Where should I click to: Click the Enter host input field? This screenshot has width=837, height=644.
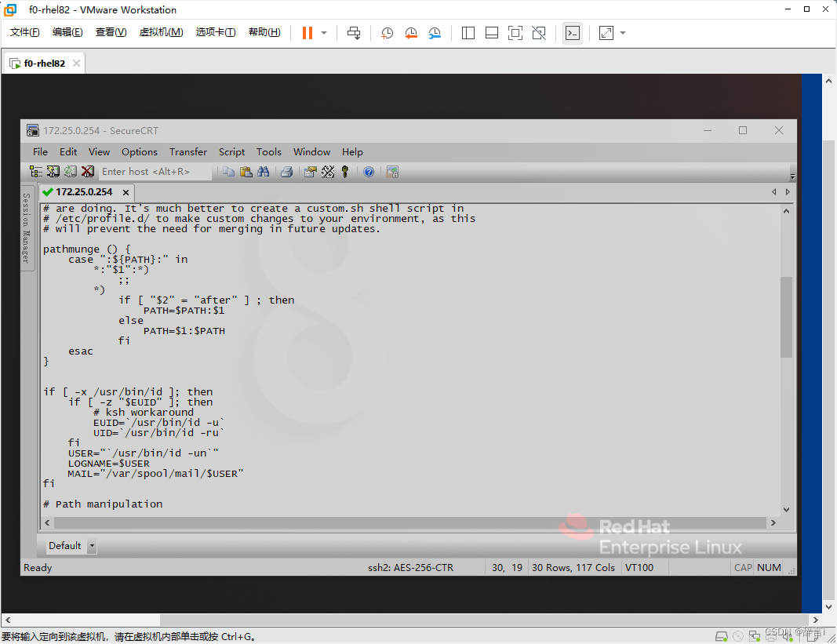click(x=155, y=172)
